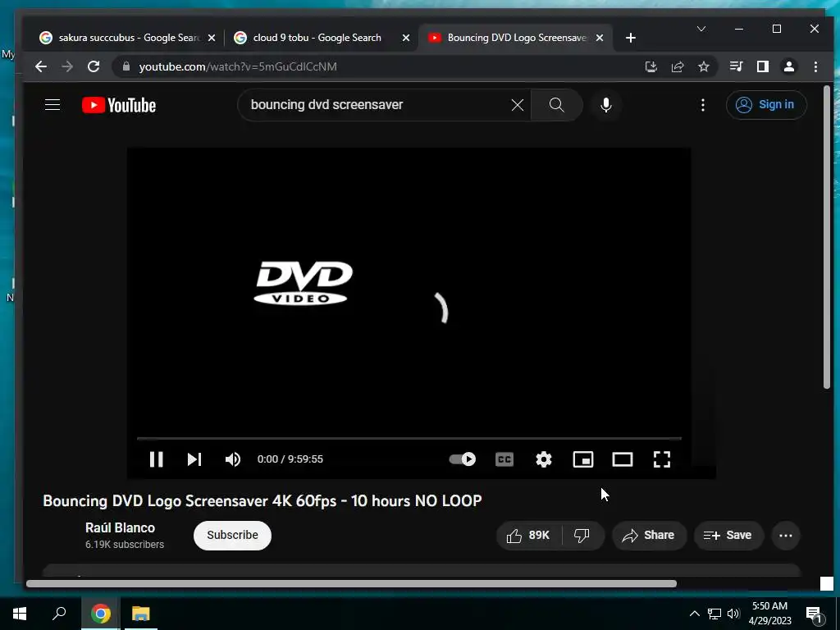
Task: Share the video
Action: [649, 535]
